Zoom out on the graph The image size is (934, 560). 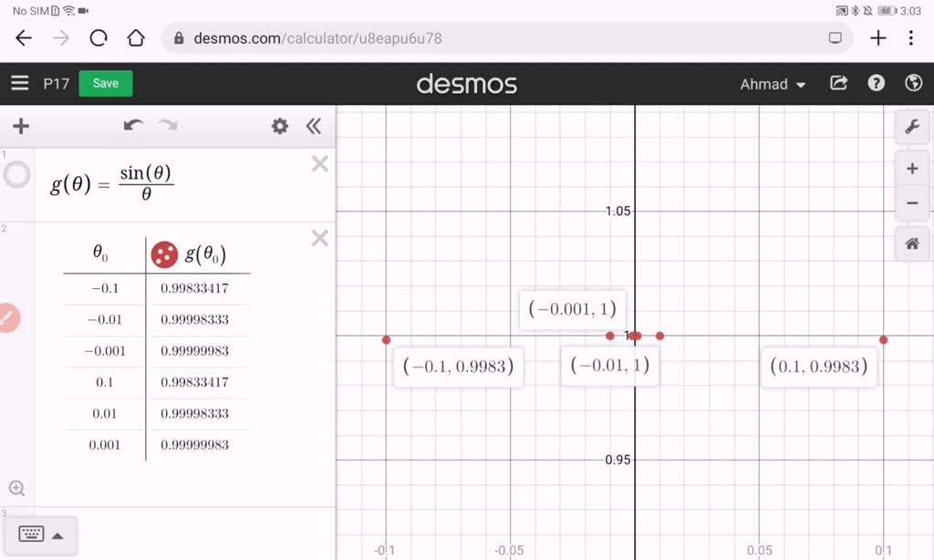click(x=912, y=203)
